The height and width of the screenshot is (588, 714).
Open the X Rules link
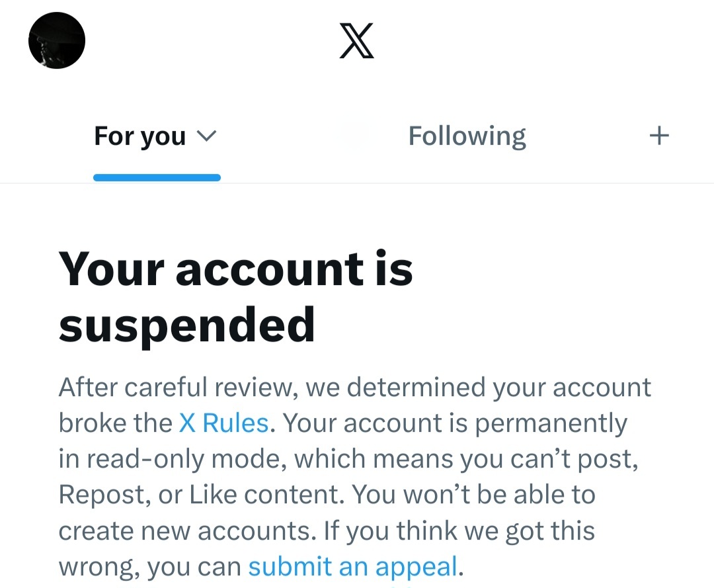(223, 423)
